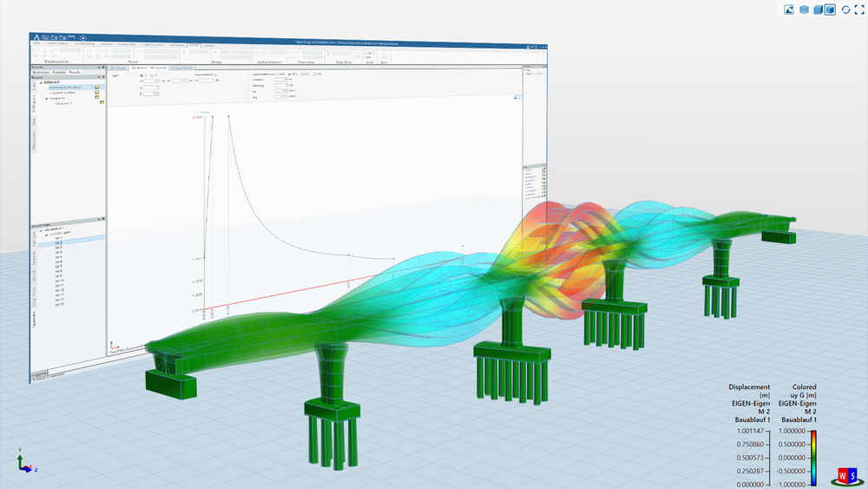Select the first Type radio button

tap(142, 76)
